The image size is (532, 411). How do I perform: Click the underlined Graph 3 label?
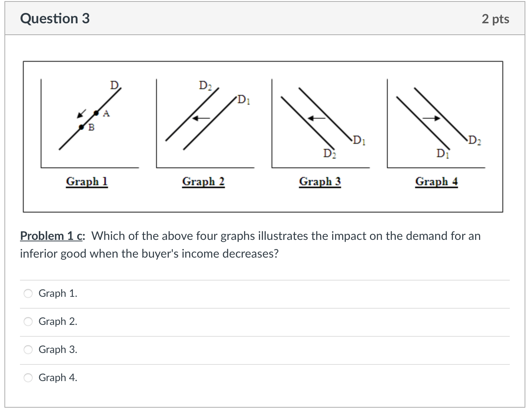(320, 181)
